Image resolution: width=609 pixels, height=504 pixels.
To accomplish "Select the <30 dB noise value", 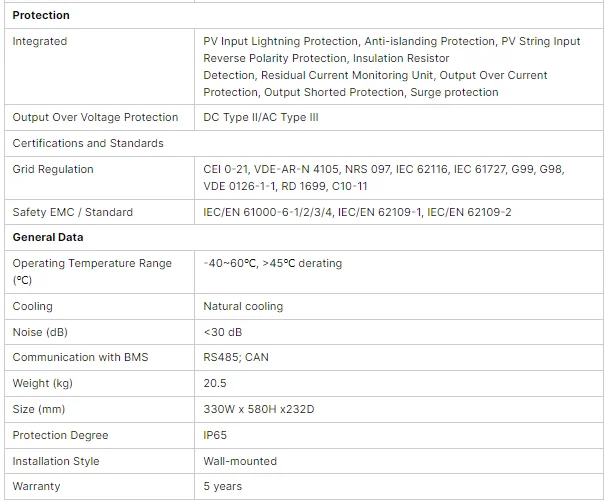I will tap(223, 332).
